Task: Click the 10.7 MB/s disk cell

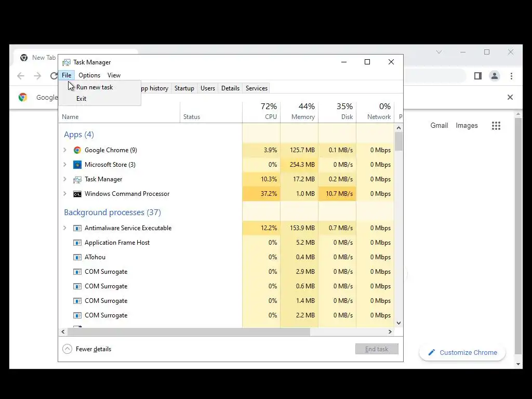Action: click(337, 194)
